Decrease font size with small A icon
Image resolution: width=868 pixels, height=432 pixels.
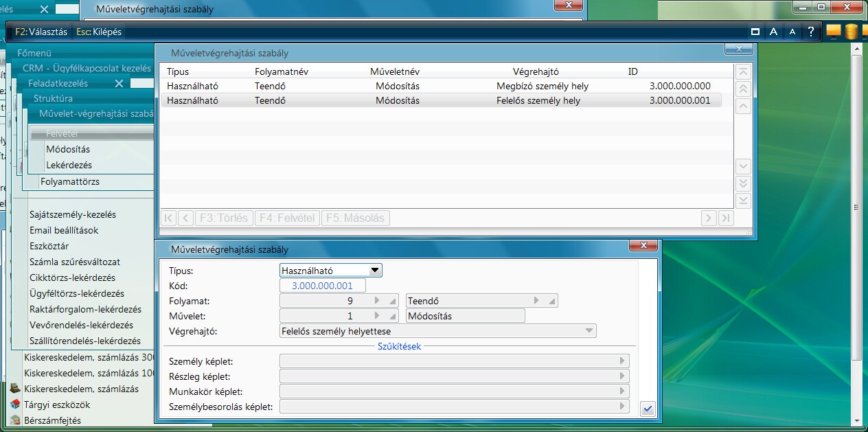[792, 32]
